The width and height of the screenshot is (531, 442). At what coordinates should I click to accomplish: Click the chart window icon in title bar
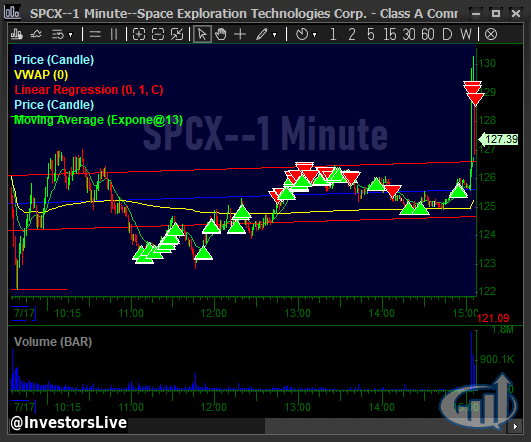click(x=12, y=13)
